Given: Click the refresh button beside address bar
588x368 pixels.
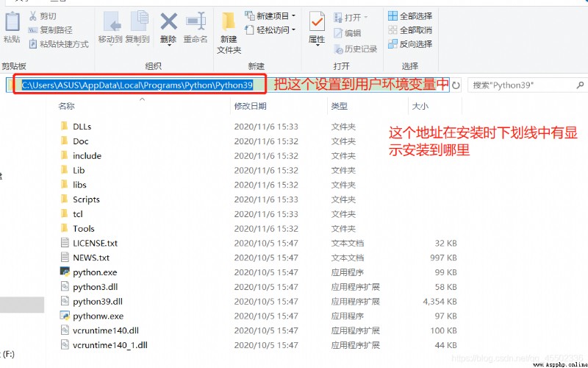Looking at the screenshot, I should point(456,85).
